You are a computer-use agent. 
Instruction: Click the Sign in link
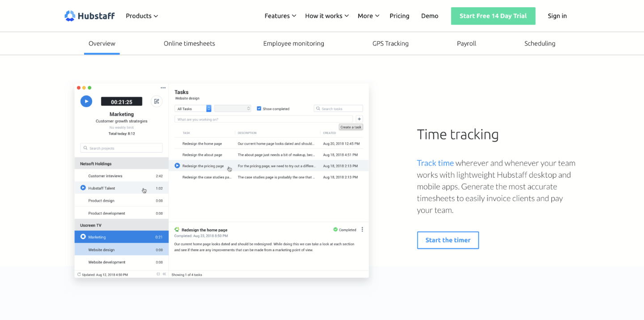(557, 16)
